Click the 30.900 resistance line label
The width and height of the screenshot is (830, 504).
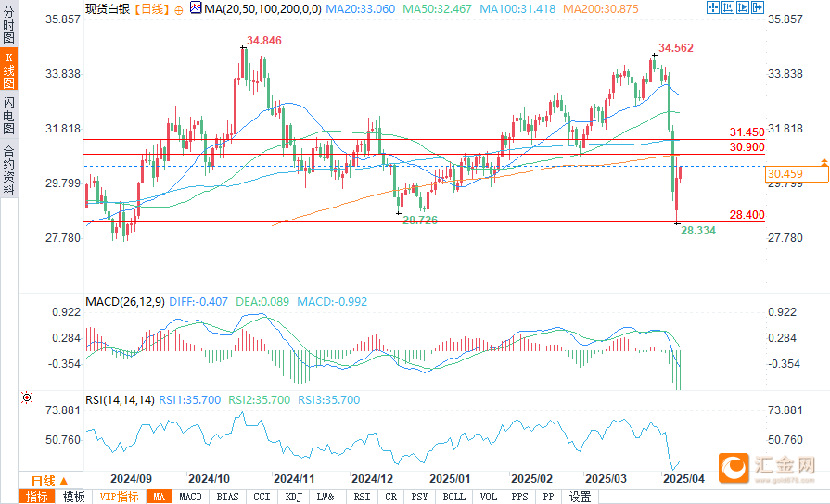coord(747,147)
